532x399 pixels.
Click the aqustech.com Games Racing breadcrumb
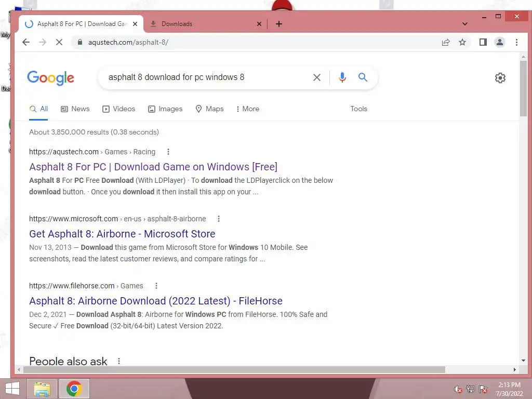[x=92, y=152]
